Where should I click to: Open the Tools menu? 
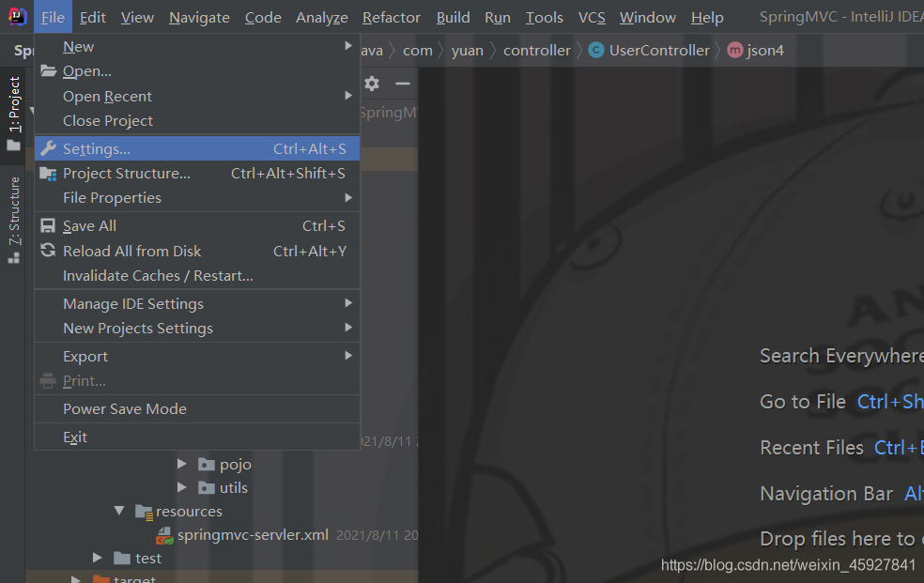[x=545, y=18]
